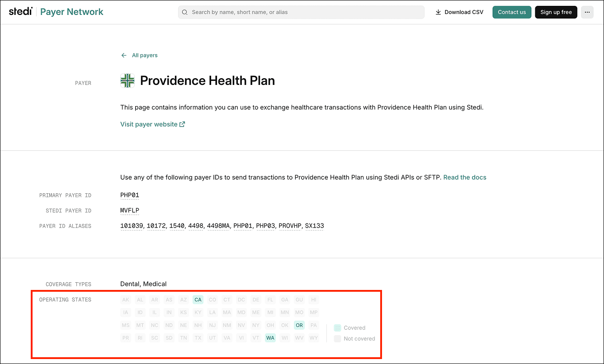Viewport: 604px width, 364px height.
Task: Expand the STEDI PAYER ID entry MVFLP
Action: [130, 210]
